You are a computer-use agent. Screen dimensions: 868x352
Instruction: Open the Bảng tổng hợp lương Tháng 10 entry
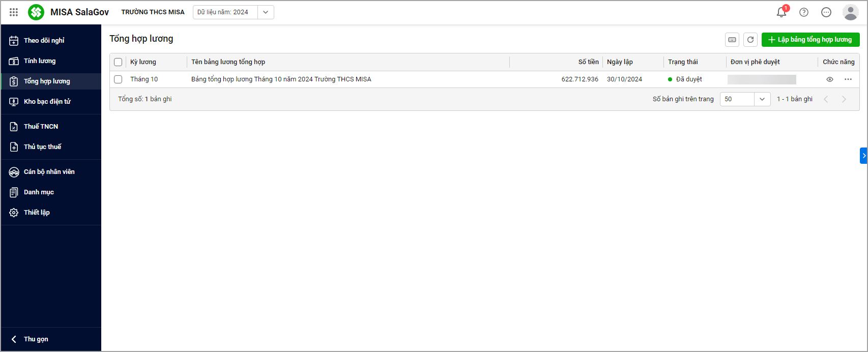(281, 79)
